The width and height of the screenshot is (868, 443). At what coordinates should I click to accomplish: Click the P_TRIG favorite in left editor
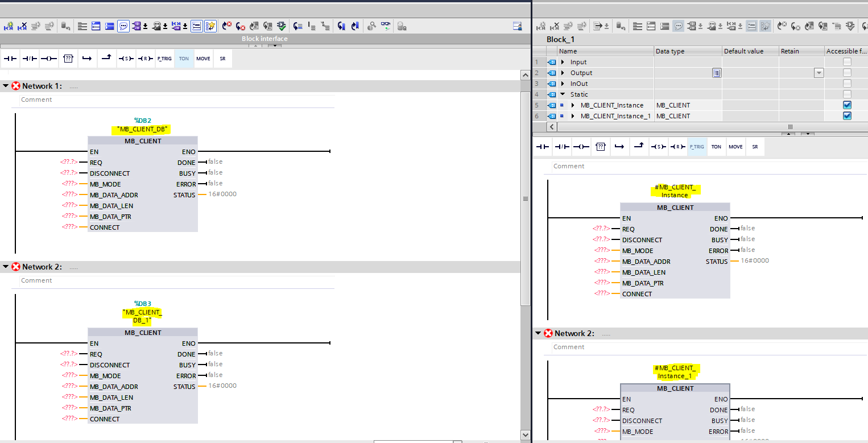[164, 59]
